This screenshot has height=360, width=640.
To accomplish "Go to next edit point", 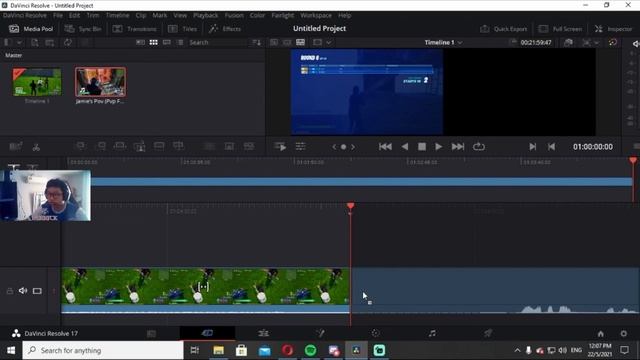I will tap(532, 147).
